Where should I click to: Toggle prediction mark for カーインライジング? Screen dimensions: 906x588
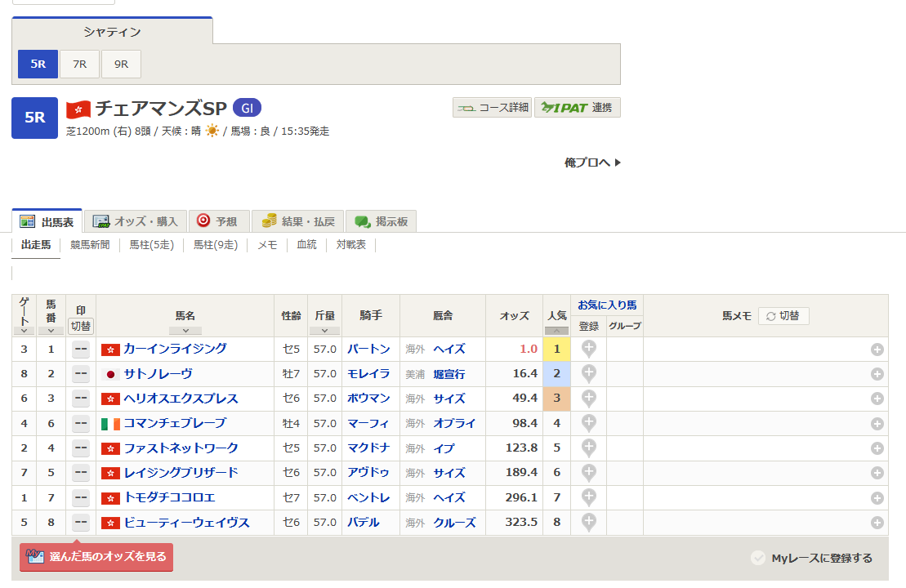tap(81, 349)
